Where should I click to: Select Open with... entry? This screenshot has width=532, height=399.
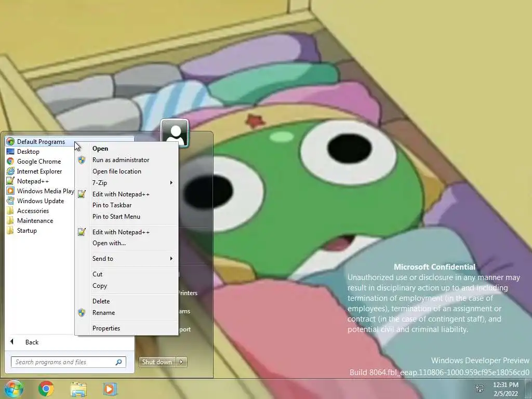127,243
